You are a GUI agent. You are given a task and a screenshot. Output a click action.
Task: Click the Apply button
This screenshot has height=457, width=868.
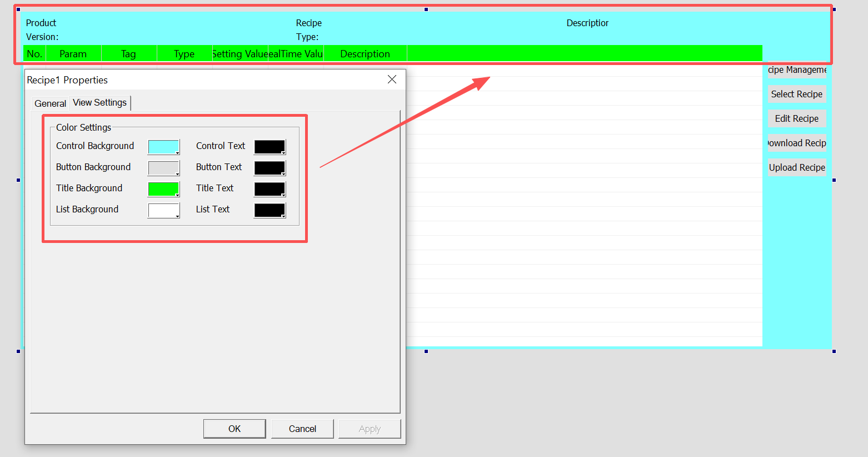[370, 429]
